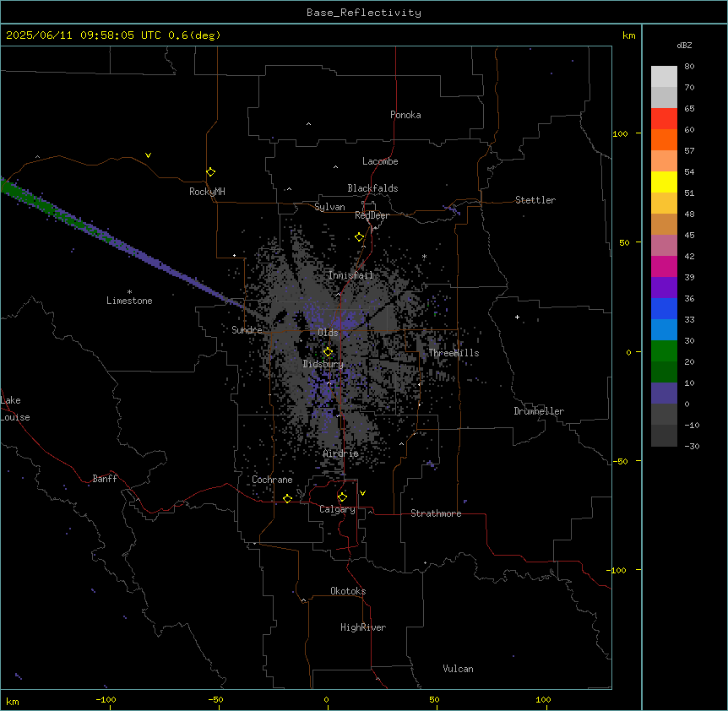Click the Strathmore label
Image resolution: width=728 pixels, height=711 pixels.
pos(436,513)
